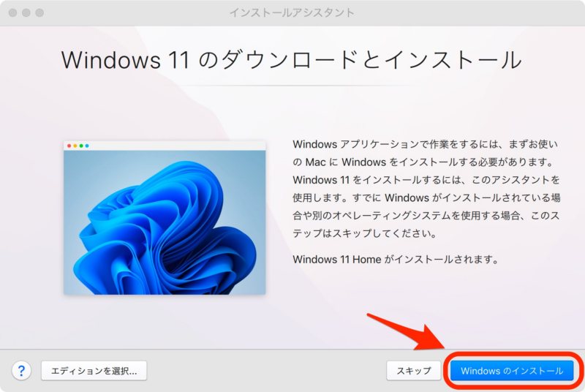Click the zoom window button
Viewport: 585px width, 392px height.
(x=39, y=12)
